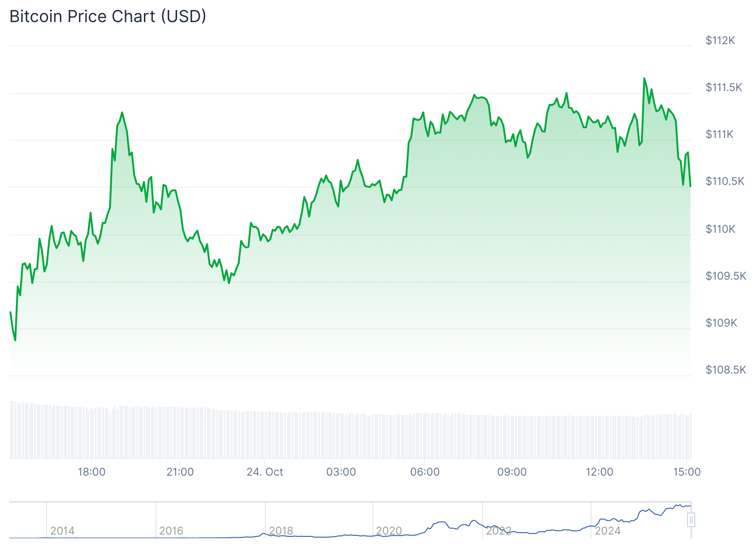Click 2018 in the navigator timeline
The width and height of the screenshot is (756, 552).
(281, 531)
